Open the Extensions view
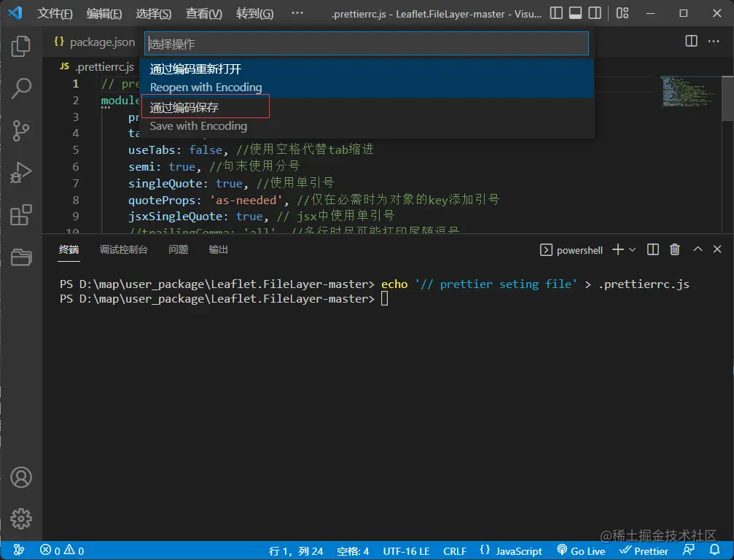 [21, 215]
